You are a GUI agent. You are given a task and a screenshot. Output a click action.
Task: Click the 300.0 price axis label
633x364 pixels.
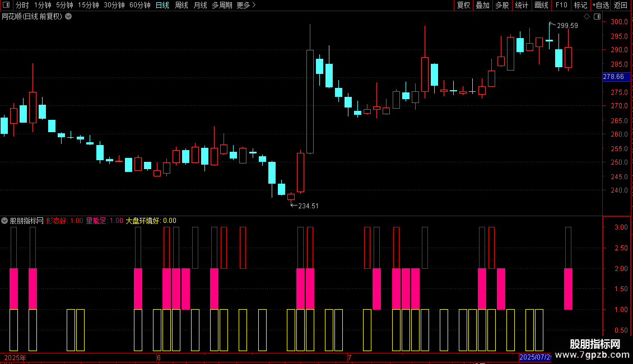619,21
